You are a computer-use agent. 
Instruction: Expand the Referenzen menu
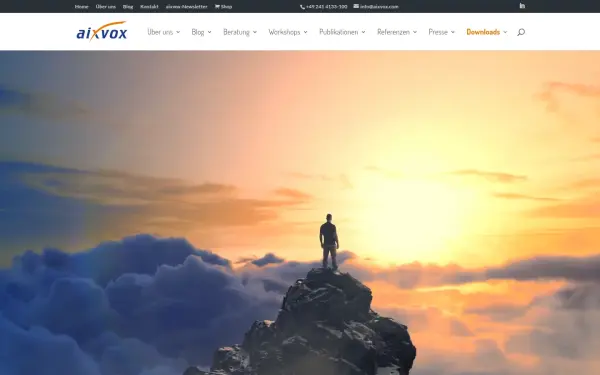397,32
